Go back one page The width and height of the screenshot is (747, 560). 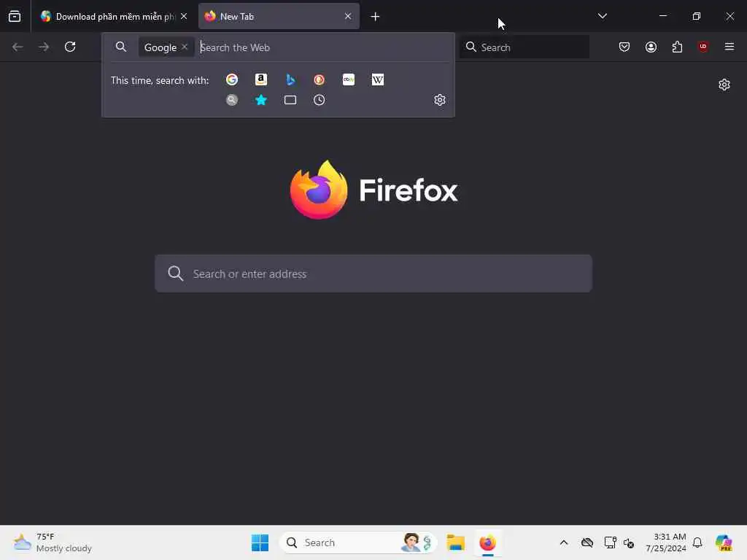[18, 47]
